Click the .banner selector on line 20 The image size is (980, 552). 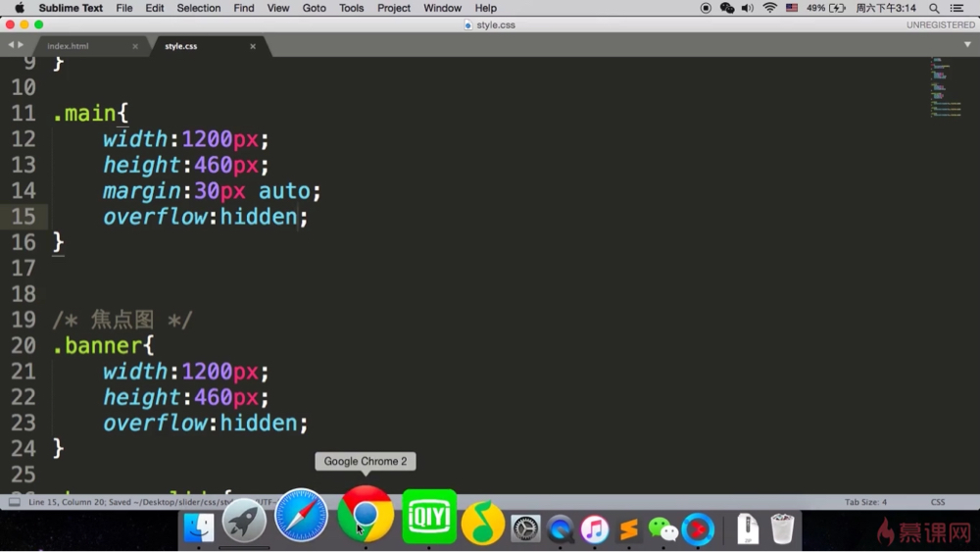(97, 346)
